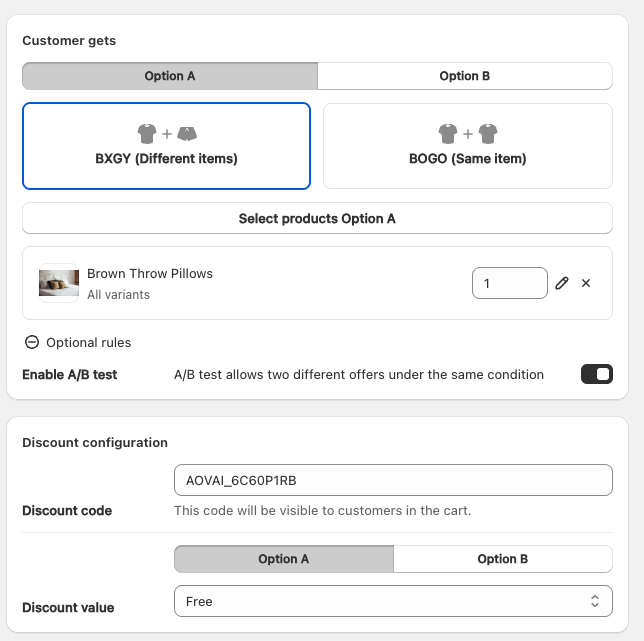This screenshot has width=644, height=641.
Task: Switch to Option B tab under Customer gets
Action: pyautogui.click(x=464, y=76)
